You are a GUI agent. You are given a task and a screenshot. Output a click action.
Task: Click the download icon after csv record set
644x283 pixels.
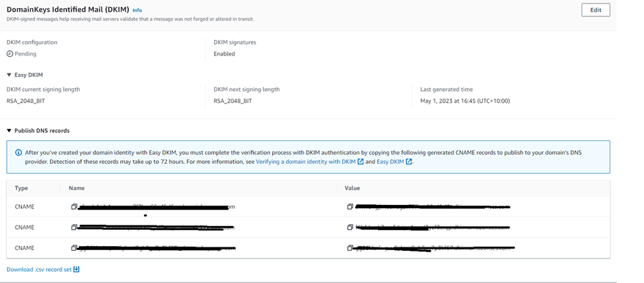click(x=77, y=269)
